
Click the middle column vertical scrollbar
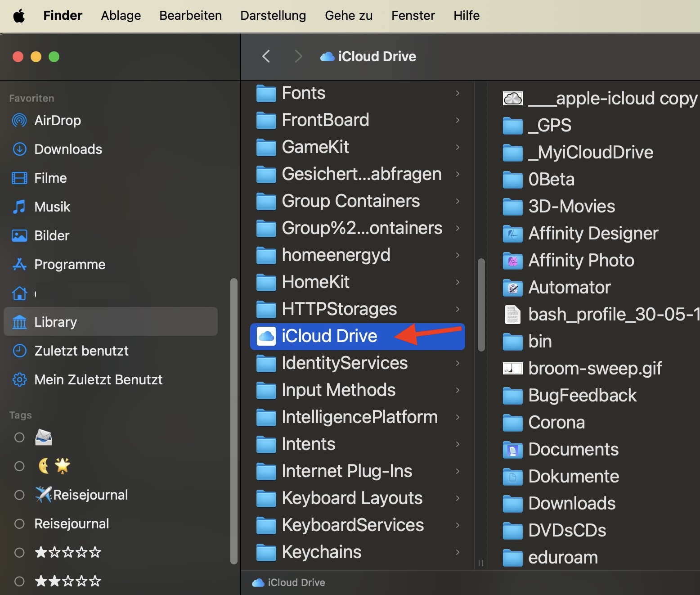pyautogui.click(x=481, y=305)
